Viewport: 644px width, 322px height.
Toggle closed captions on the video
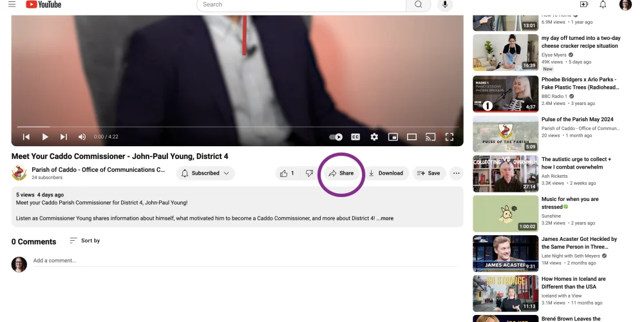pos(355,137)
